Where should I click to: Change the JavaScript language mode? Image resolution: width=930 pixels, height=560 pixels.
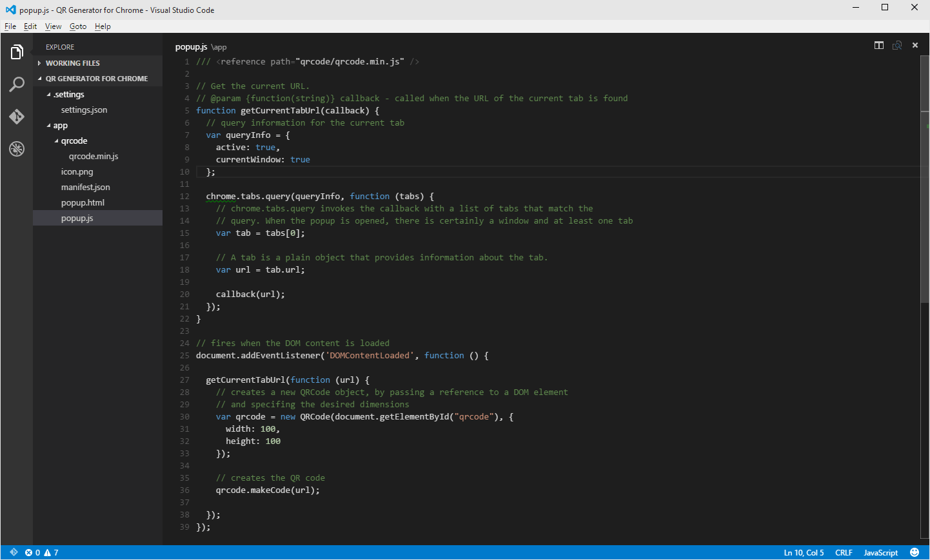(x=880, y=552)
